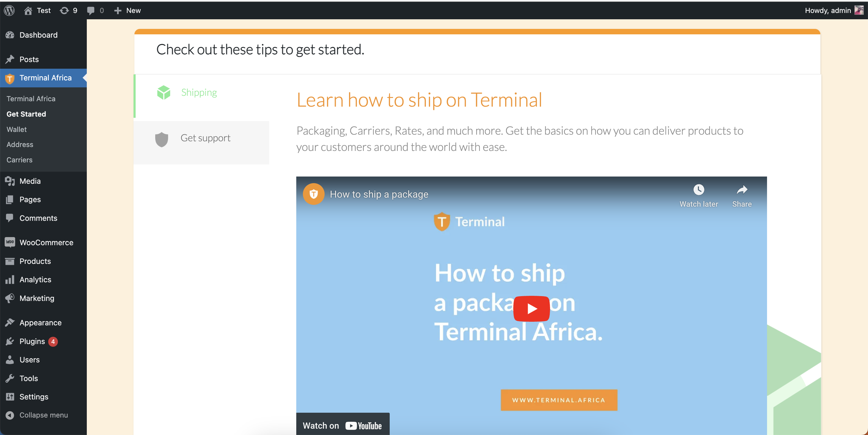Go to the Address submenu page
Image resolution: width=868 pixels, height=435 pixels.
(20, 144)
